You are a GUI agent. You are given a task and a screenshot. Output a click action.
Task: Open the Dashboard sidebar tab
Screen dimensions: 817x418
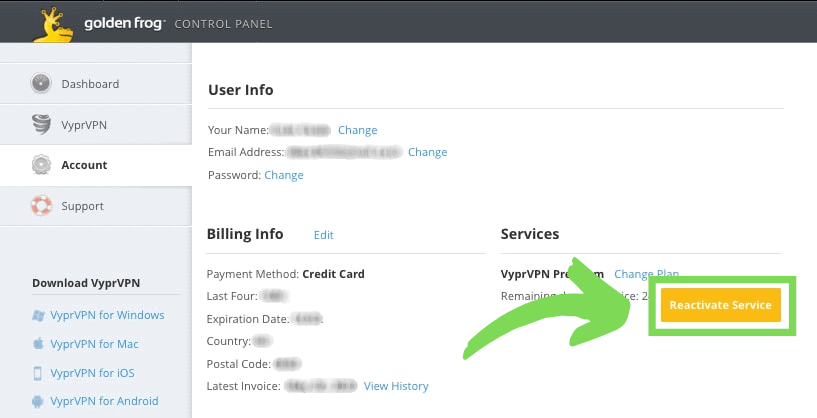point(96,83)
